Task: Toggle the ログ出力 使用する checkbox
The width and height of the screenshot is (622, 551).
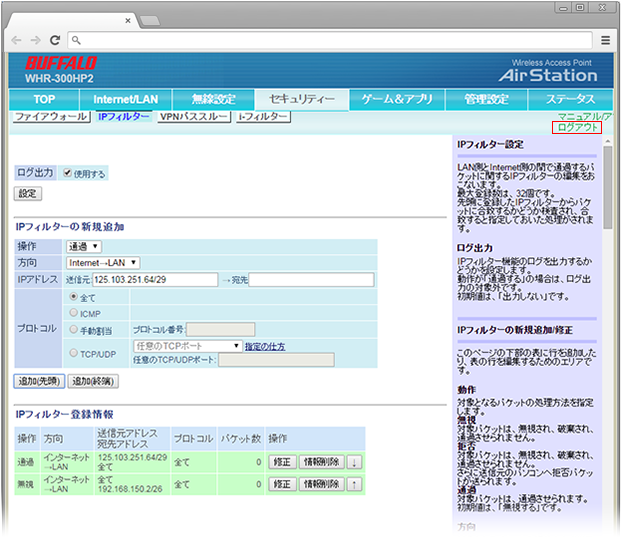Action: point(67,173)
